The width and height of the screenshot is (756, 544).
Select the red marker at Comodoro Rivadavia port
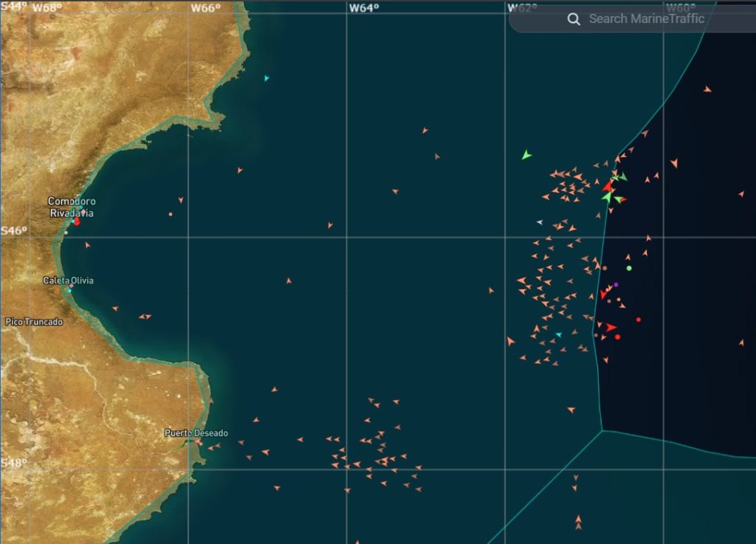(77, 221)
